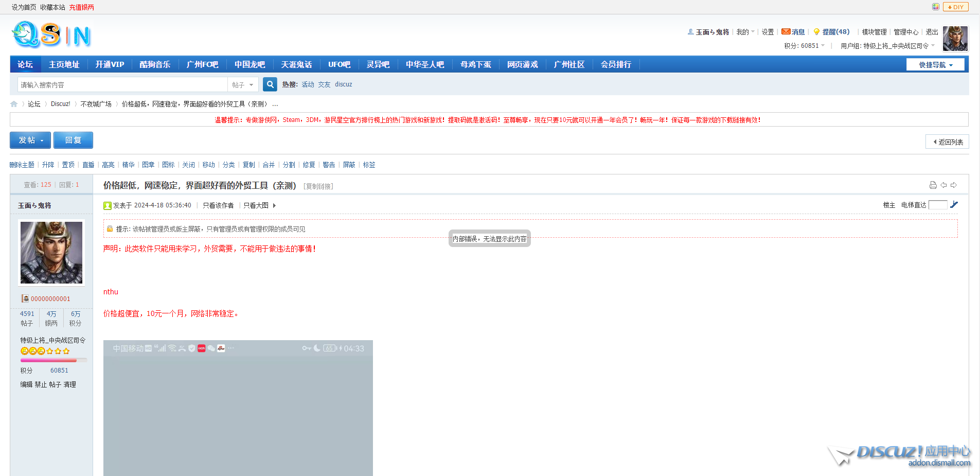The height and width of the screenshot is (476, 980).
Task: Click the orange DIY button
Action: click(x=955, y=7)
